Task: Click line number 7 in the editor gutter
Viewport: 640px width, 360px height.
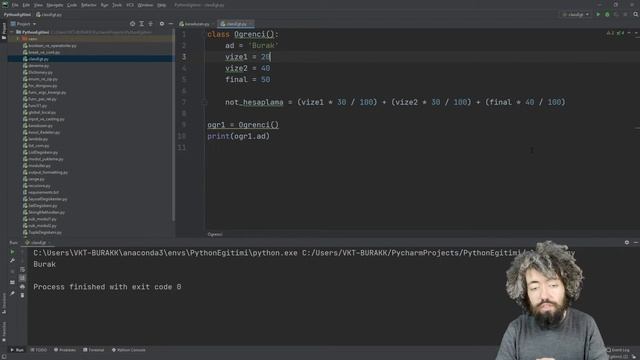Action: pos(184,102)
